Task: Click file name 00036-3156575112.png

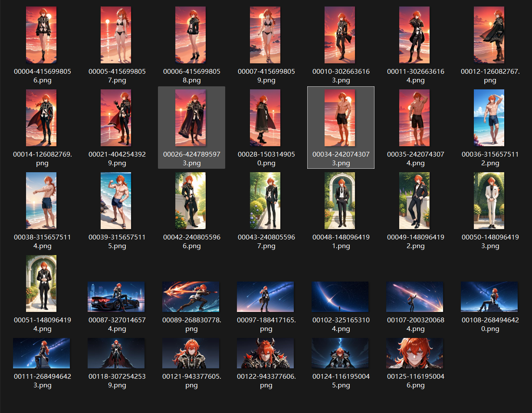Action: click(x=490, y=159)
